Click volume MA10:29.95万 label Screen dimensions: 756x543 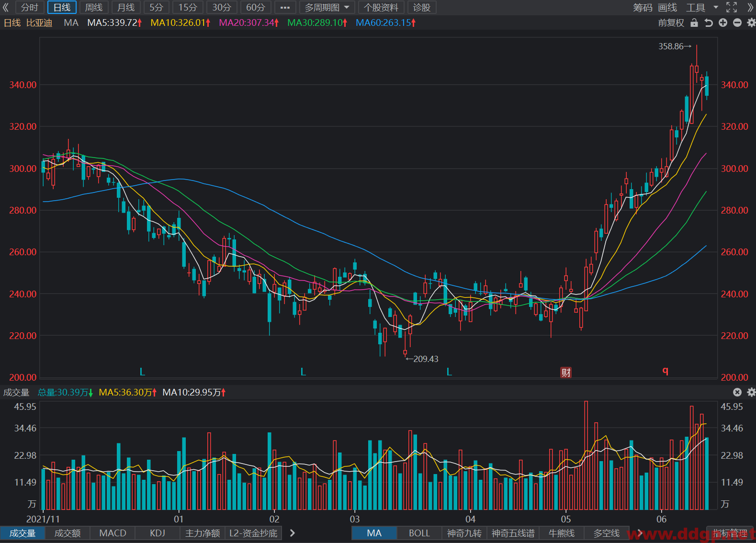coord(194,392)
